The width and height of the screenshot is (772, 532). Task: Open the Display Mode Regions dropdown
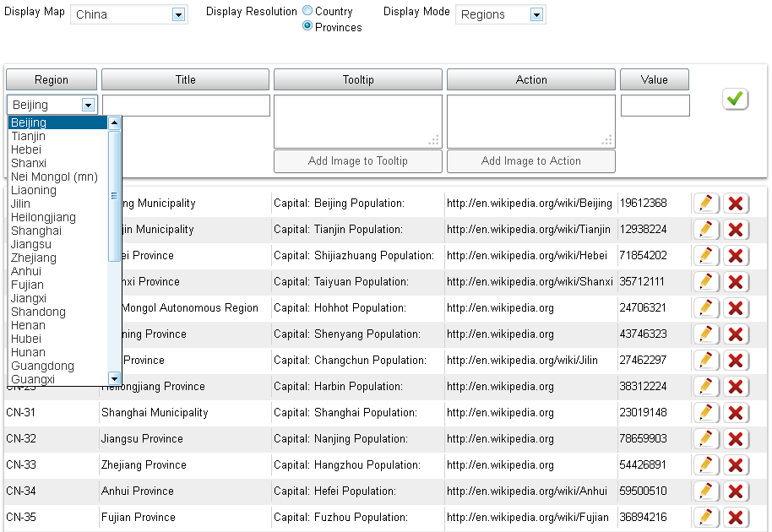[x=501, y=14]
